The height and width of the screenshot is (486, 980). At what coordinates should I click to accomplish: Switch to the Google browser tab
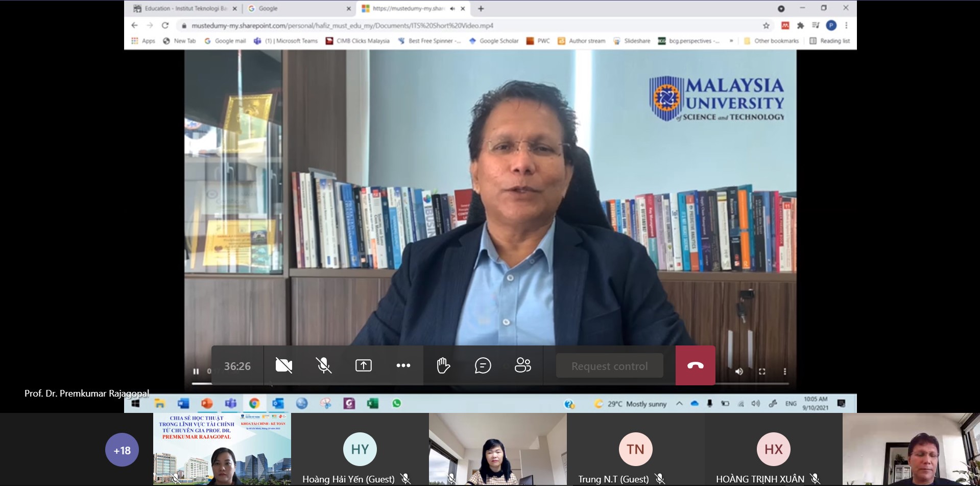(296, 9)
